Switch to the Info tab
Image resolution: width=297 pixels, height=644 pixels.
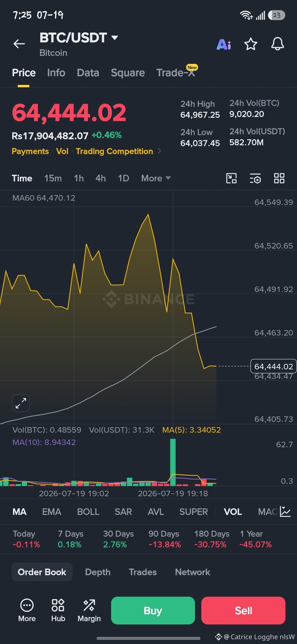tap(56, 73)
